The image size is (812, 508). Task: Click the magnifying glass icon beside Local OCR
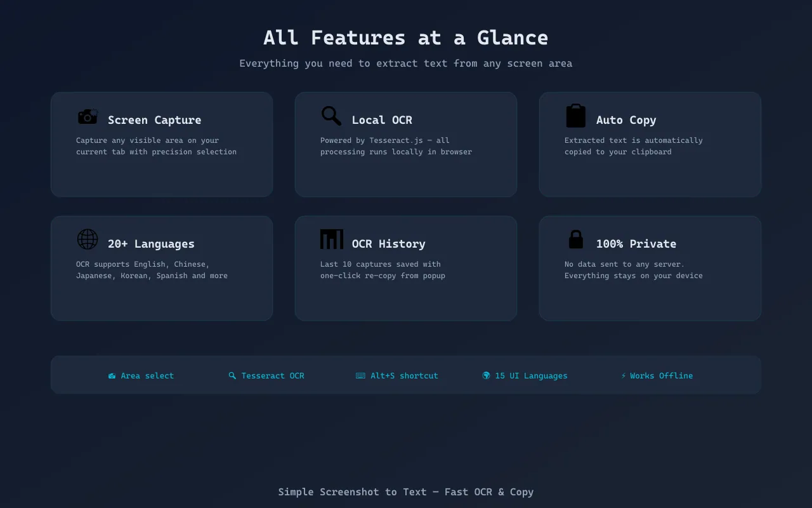click(331, 116)
